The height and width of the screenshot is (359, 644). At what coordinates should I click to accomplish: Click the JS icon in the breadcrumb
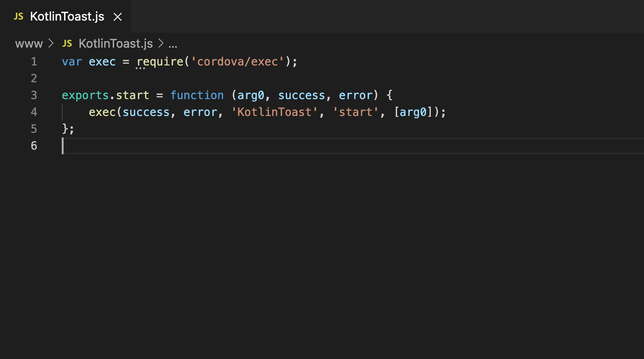pos(67,43)
